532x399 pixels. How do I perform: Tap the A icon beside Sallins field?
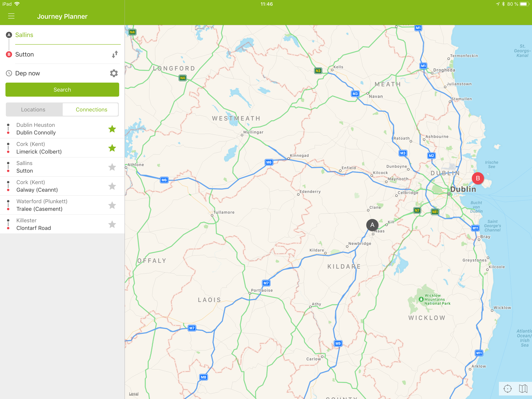point(9,35)
